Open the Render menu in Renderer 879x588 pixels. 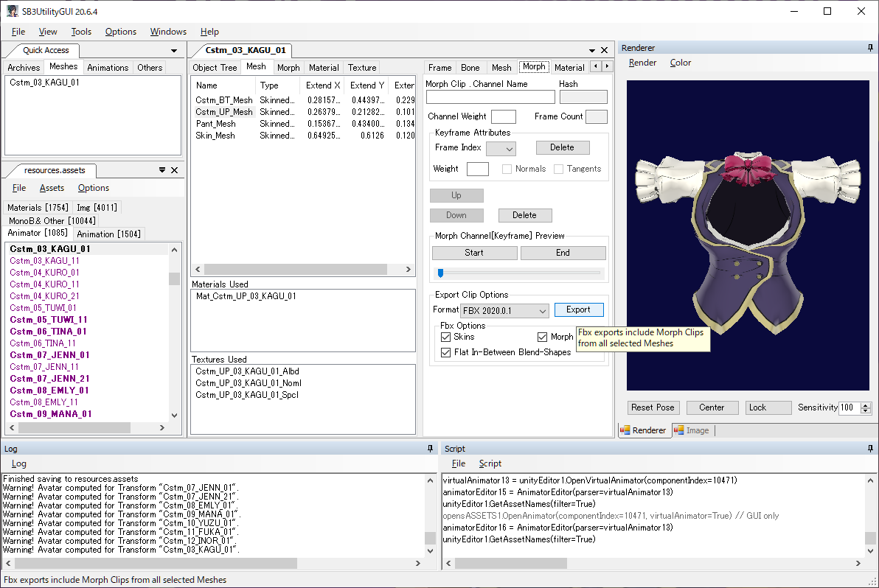click(642, 63)
